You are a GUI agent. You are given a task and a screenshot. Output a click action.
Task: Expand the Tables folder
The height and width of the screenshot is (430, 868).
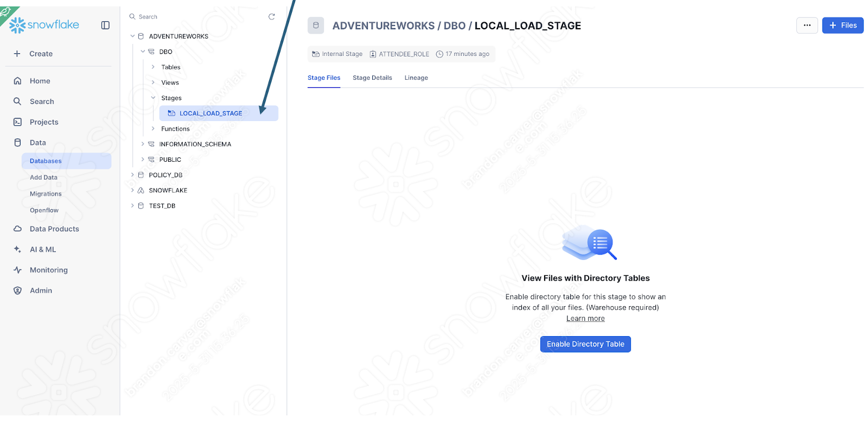point(153,67)
